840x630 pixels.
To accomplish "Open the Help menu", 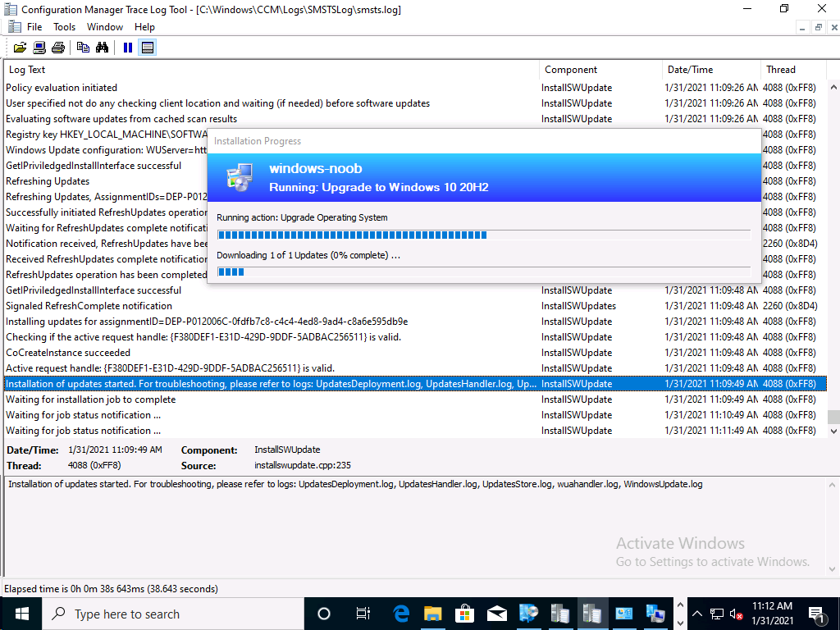I will pos(144,27).
